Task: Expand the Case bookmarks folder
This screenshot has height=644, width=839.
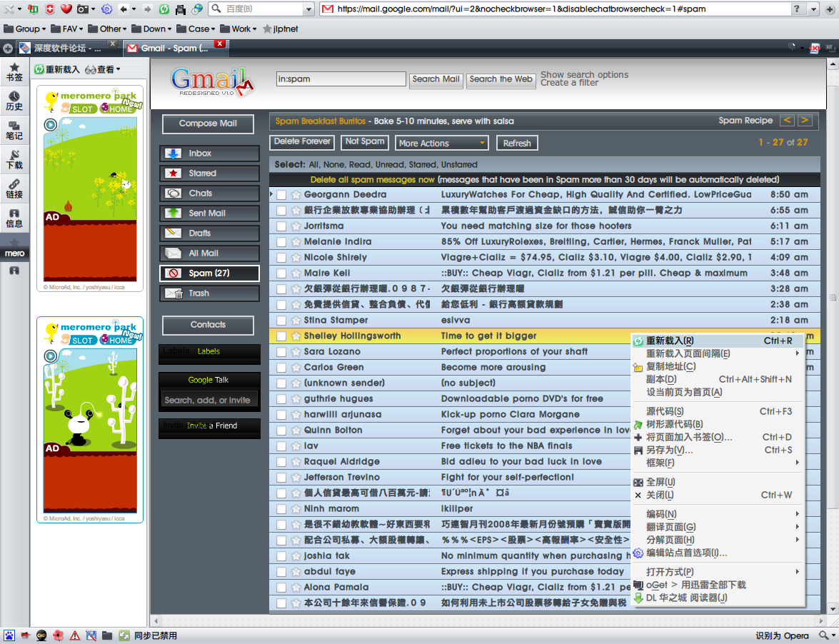Action: pos(196,29)
